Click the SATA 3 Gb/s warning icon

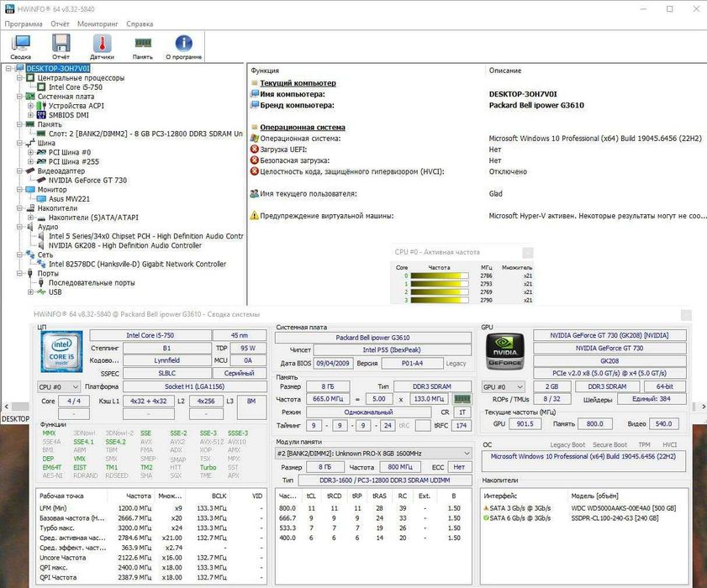pyautogui.click(x=486, y=508)
